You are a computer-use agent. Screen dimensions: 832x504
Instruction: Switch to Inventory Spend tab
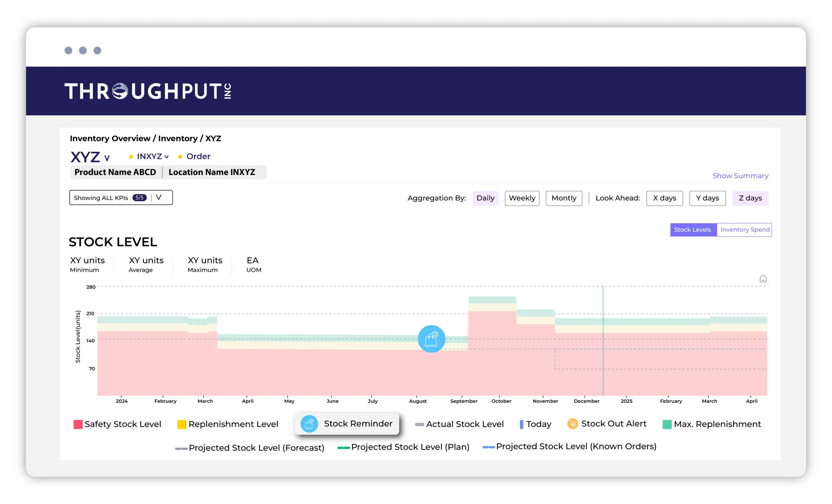tap(744, 229)
